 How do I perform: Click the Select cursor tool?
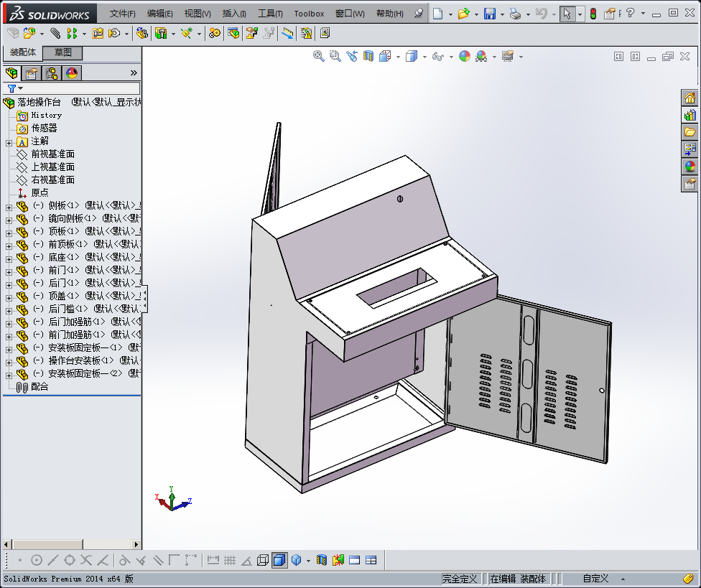coord(567,14)
